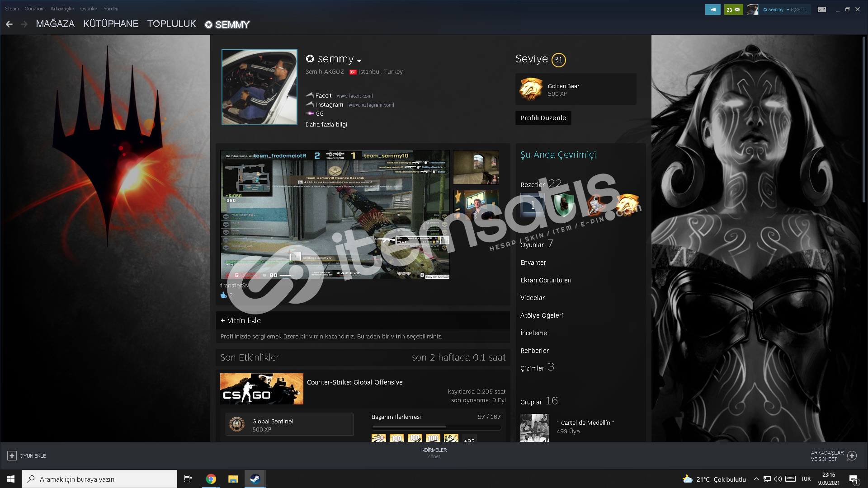This screenshot has width=868, height=488.
Task: Click the Windows search input field
Action: point(99,479)
